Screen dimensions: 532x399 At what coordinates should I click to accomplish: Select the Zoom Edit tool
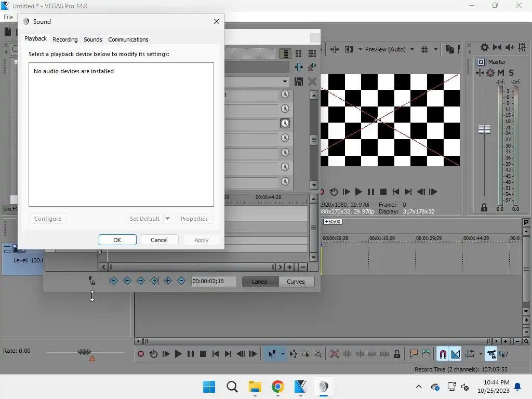(x=318, y=354)
